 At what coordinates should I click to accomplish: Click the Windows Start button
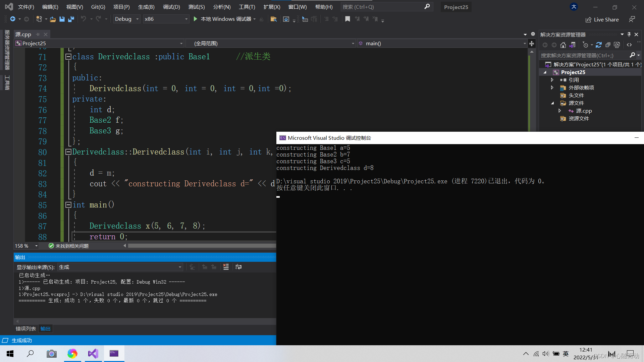[x=10, y=354]
